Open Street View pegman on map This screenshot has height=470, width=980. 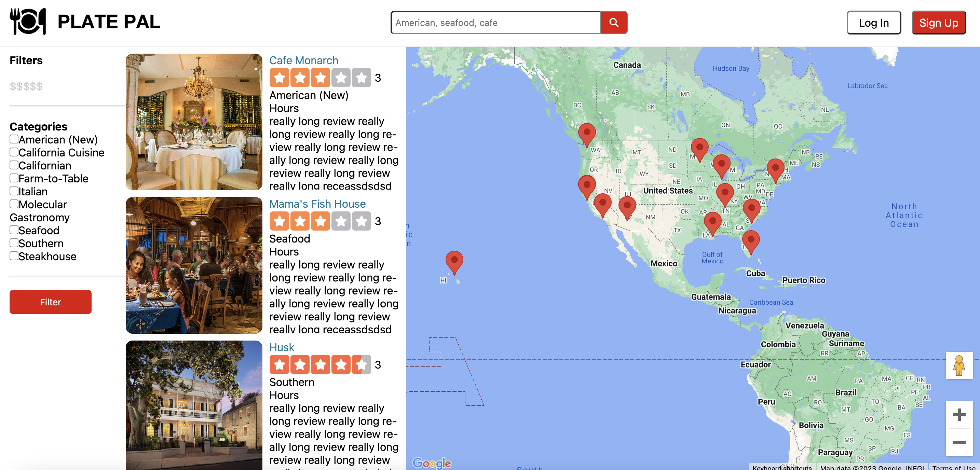tap(959, 365)
